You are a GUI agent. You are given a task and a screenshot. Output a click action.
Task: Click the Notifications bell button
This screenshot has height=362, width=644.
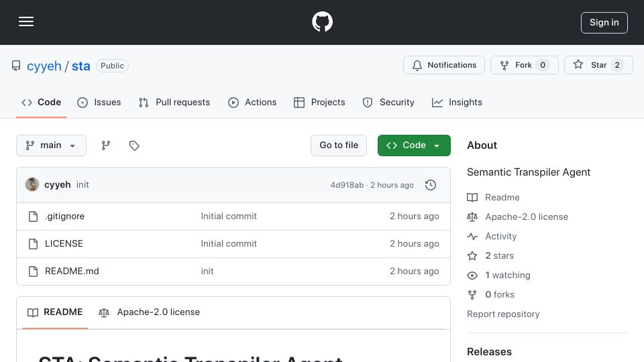click(444, 65)
